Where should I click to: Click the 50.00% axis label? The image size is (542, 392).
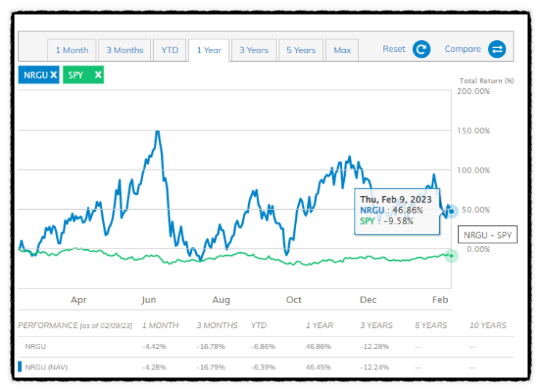tap(476, 210)
